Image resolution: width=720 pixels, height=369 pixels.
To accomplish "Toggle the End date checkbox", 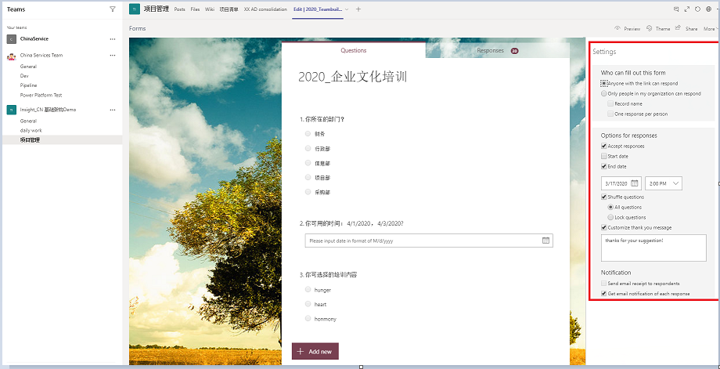I will pyautogui.click(x=603, y=167).
